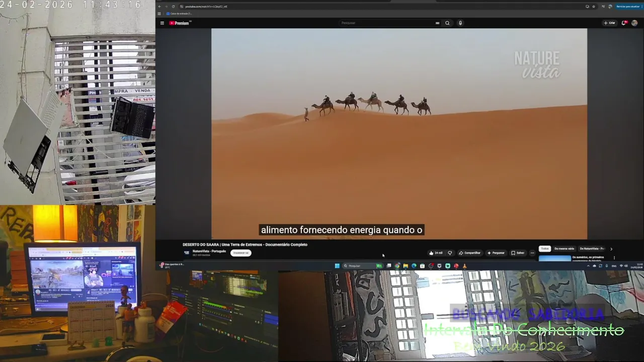Open the taskbar clock and date

pos(636,266)
